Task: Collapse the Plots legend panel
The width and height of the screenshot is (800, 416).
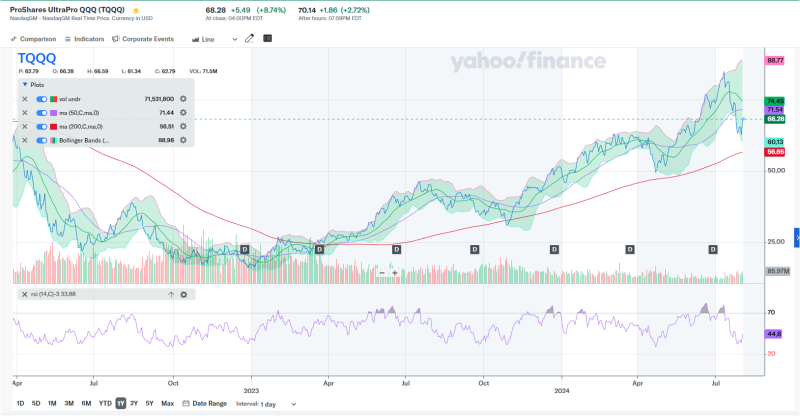Action: (23, 85)
